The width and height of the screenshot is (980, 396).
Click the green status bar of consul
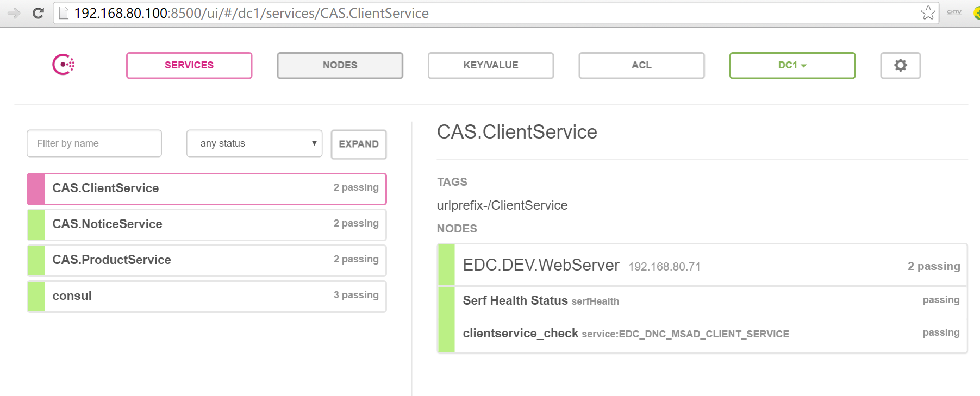(36, 296)
